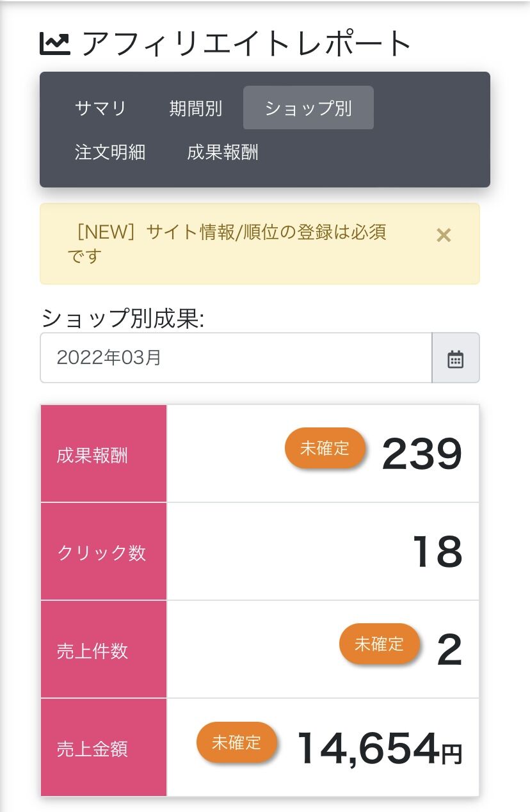Click the sales amount 14,654円

(379, 747)
